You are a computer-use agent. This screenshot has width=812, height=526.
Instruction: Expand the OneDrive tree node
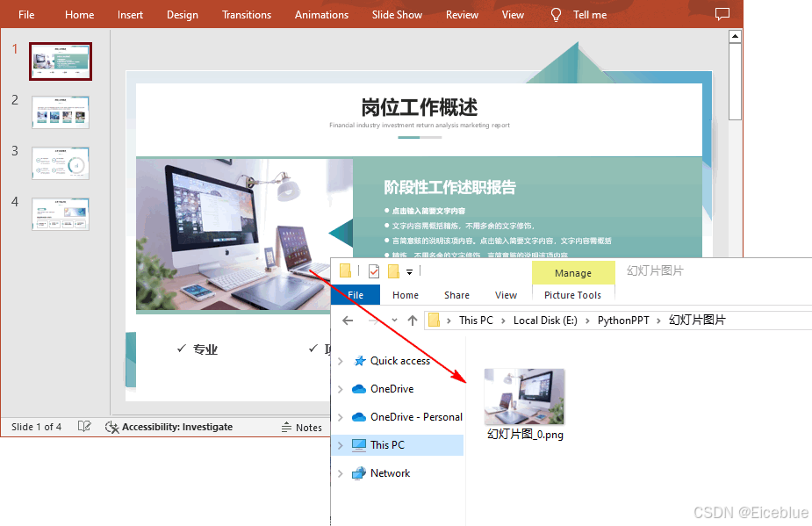click(341, 389)
